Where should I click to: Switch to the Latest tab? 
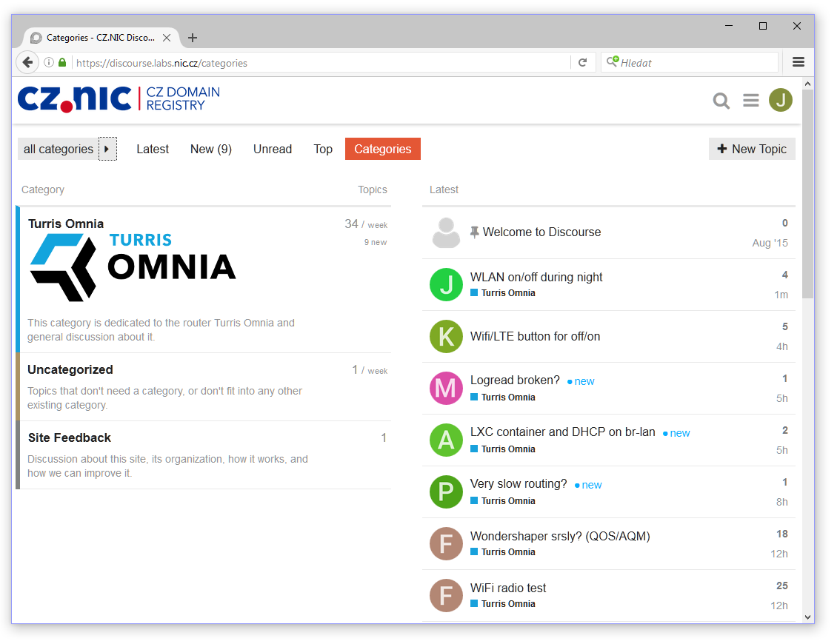(x=153, y=149)
